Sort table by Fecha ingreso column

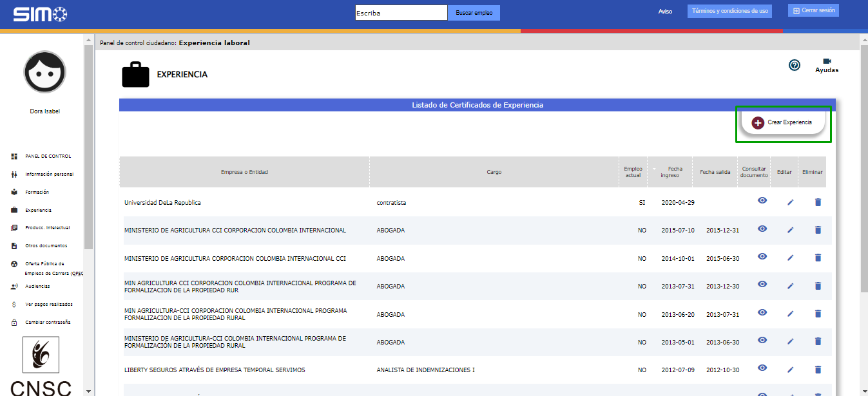[675, 172]
